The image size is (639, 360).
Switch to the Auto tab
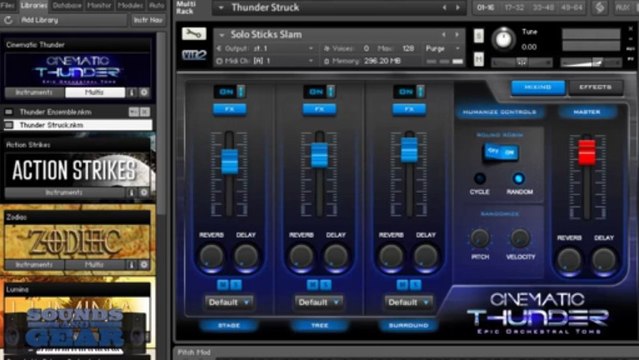click(x=156, y=5)
